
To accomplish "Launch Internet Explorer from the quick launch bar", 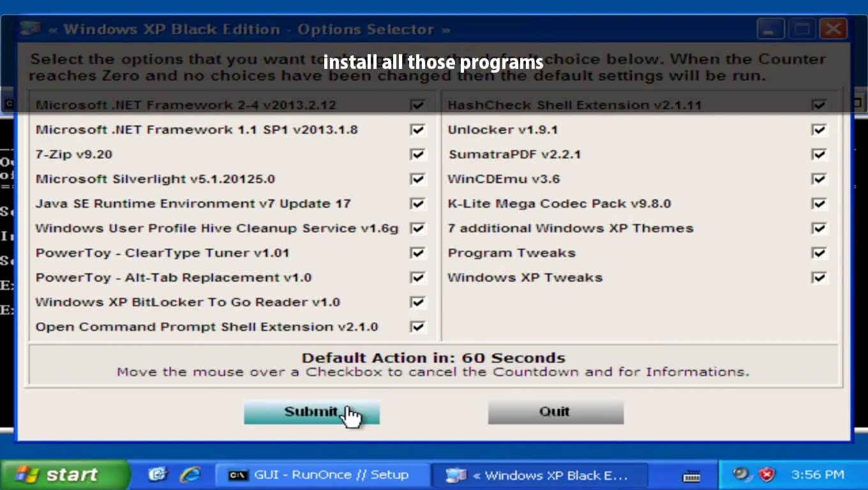I will (x=190, y=474).
